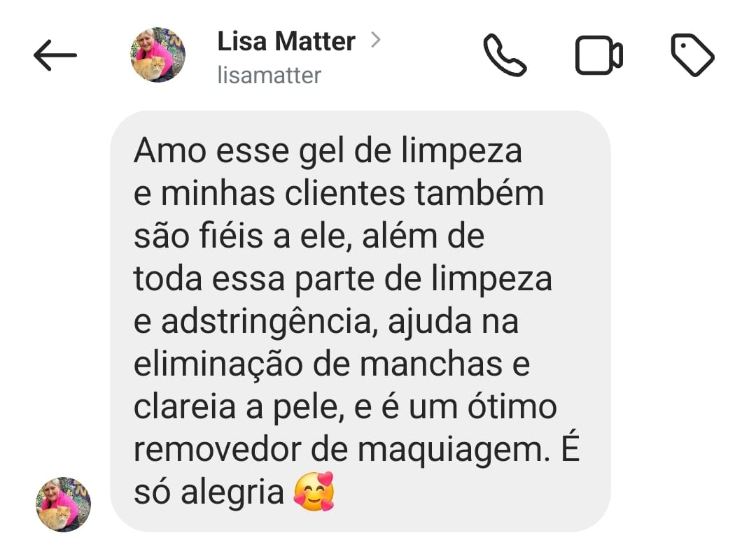Image resolution: width=756 pixels, height=547 pixels.
Task: Click the lisamatter username text
Action: [269, 75]
